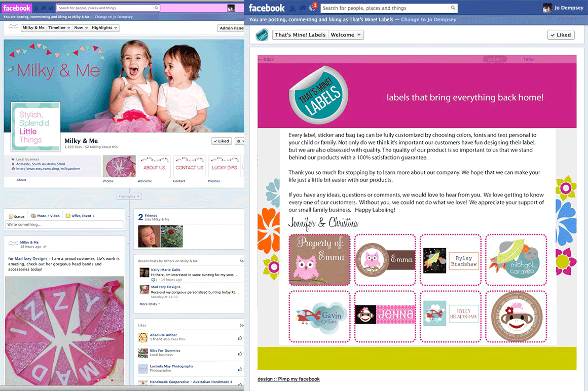Screen dimensions: 588x391
Task: Expand the Welcome dropdown
Action: click(x=346, y=35)
